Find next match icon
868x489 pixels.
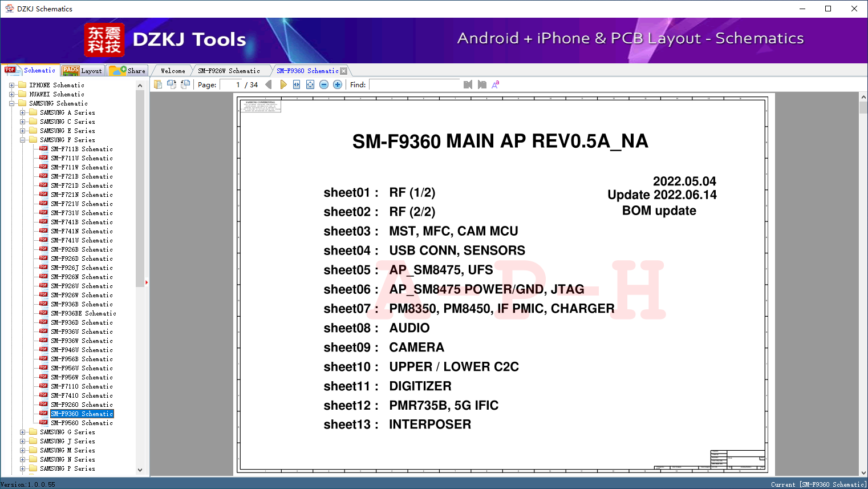(x=482, y=84)
